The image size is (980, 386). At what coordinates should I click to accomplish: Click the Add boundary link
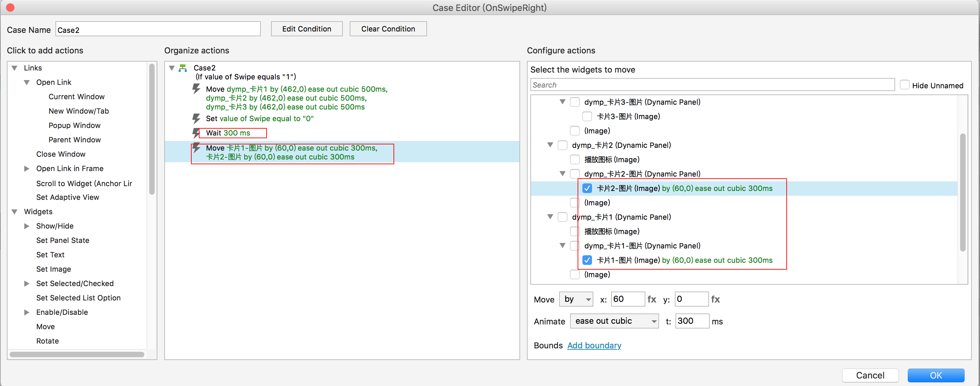tap(594, 345)
